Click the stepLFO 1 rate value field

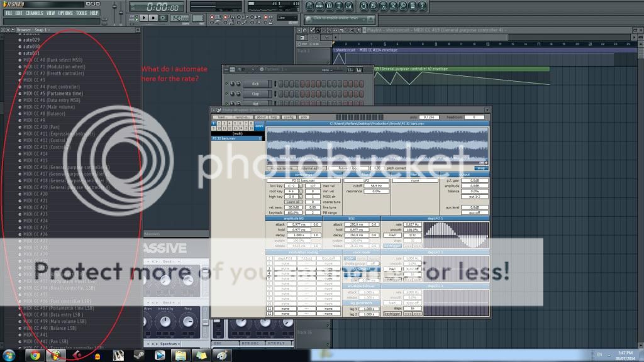(412, 224)
